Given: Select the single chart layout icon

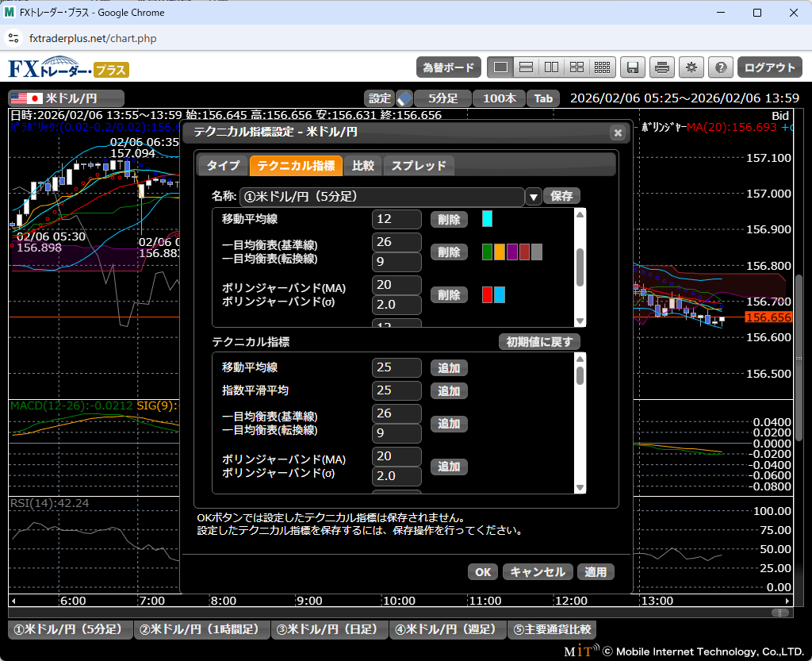Looking at the screenshot, I should (x=500, y=67).
